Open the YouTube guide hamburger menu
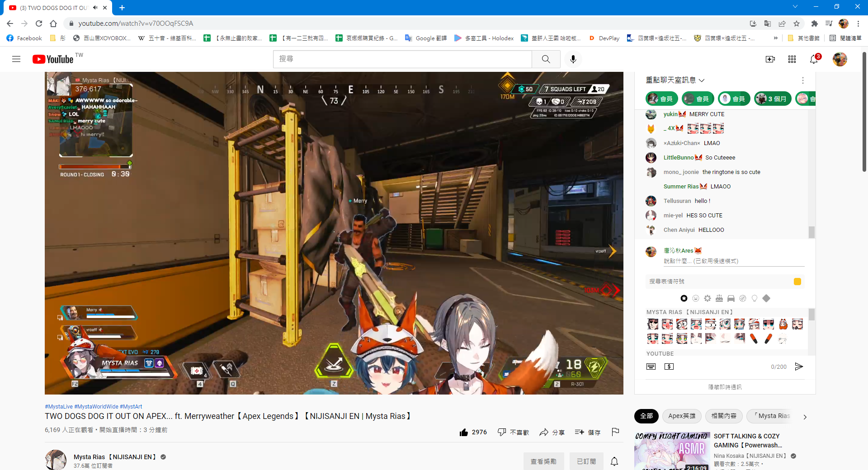 [16, 59]
